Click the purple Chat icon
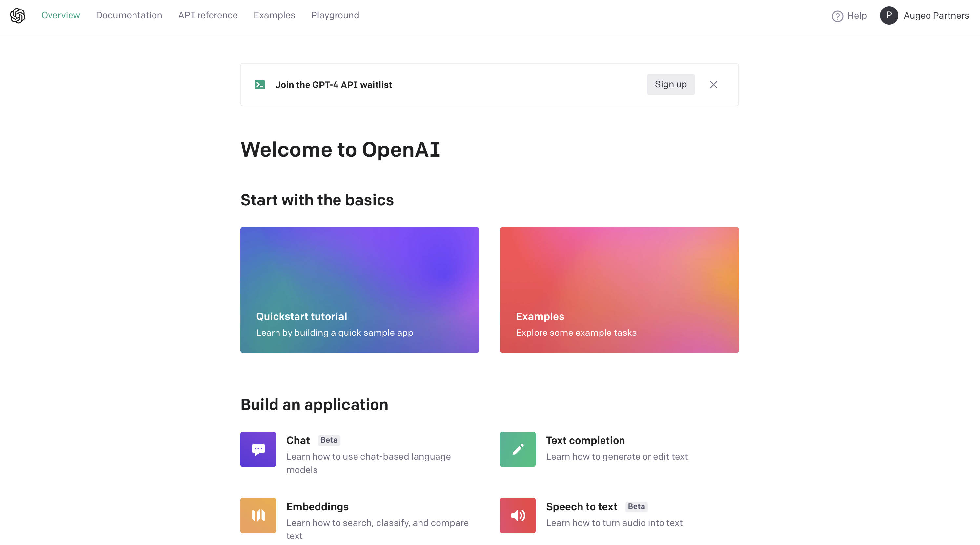 (258, 449)
